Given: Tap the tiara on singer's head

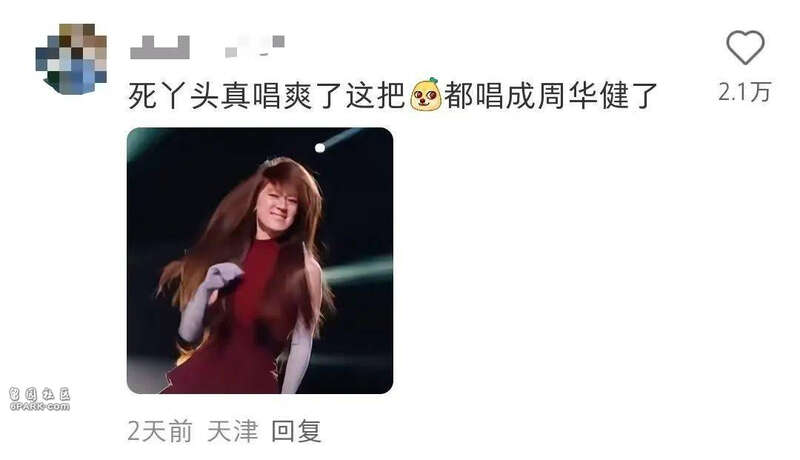Looking at the screenshot, I should pos(273,163).
